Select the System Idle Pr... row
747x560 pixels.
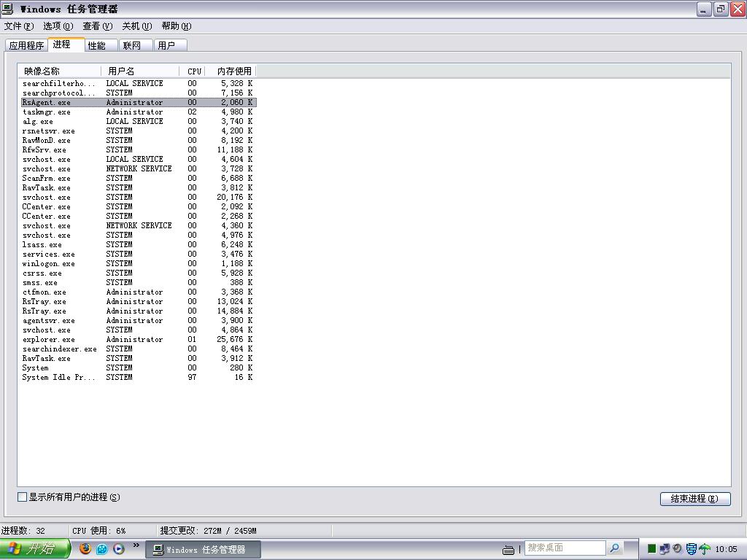(x=138, y=377)
